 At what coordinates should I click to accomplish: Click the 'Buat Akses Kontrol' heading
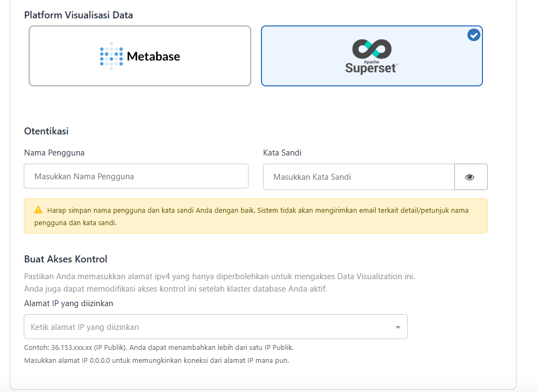coord(66,259)
